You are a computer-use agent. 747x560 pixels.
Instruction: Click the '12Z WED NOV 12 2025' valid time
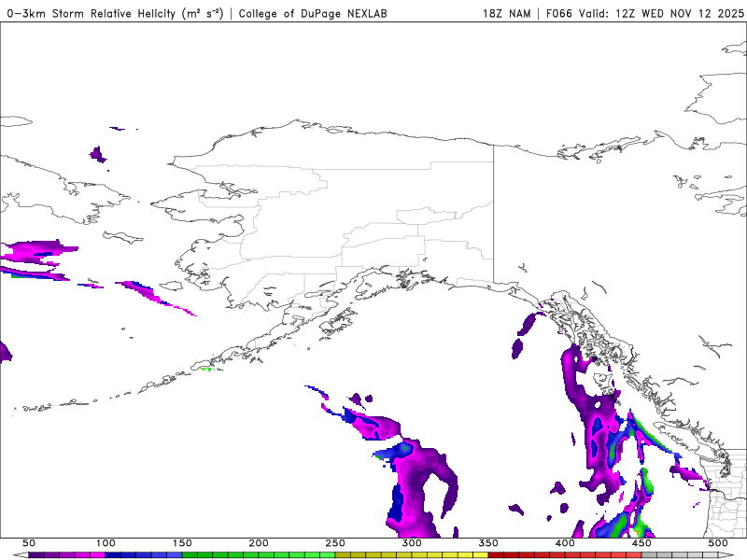pos(680,13)
